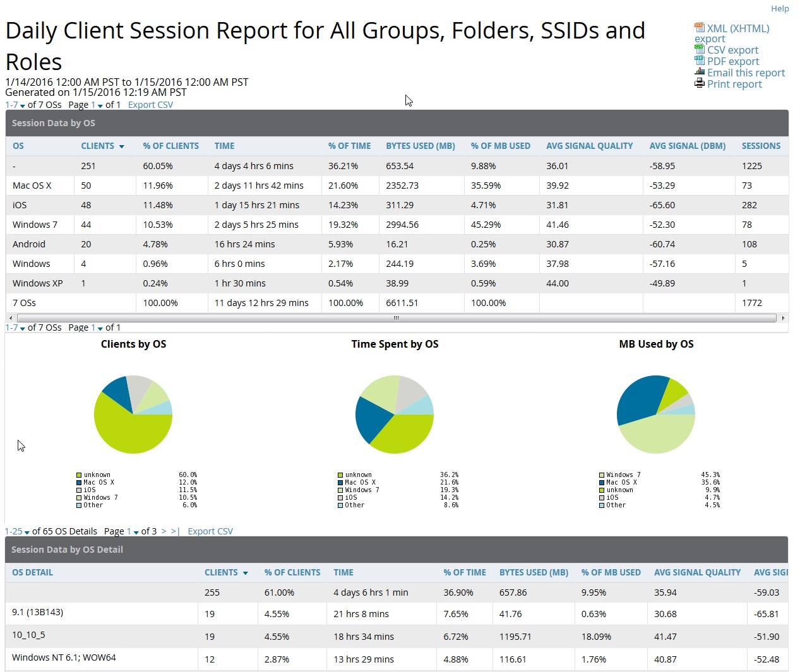
Task: Click unknown legend swatch in Clients by OS
Action: [x=79, y=475]
